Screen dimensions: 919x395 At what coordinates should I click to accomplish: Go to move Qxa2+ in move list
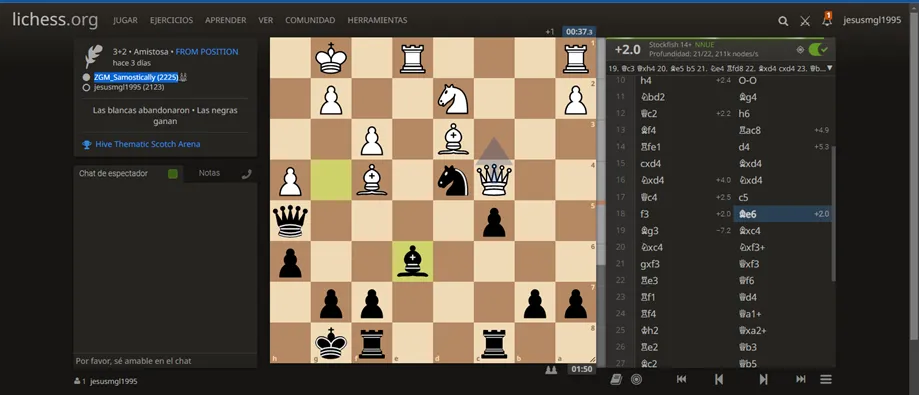coord(783,331)
